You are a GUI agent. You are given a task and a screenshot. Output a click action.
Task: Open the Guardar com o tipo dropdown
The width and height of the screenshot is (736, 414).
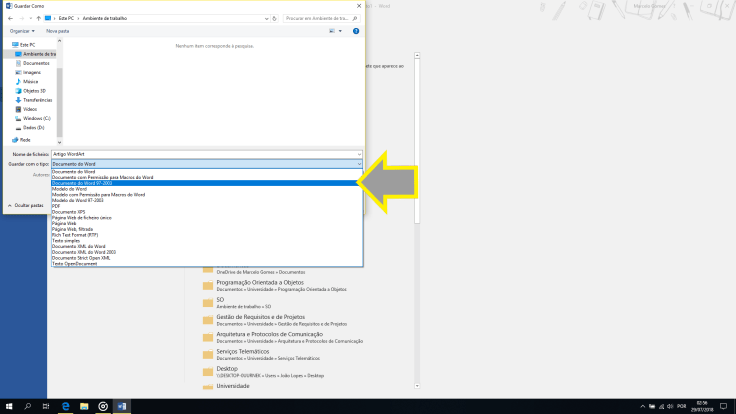click(206, 163)
